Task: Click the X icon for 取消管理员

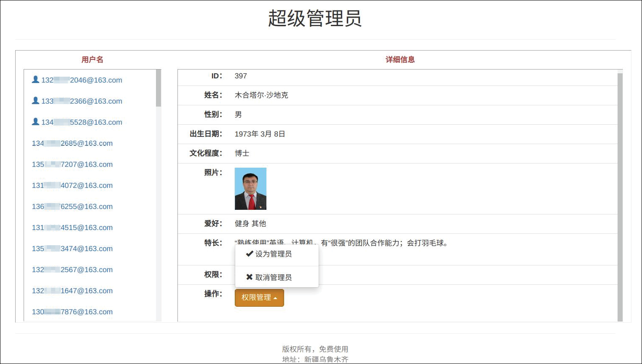Action: click(250, 277)
